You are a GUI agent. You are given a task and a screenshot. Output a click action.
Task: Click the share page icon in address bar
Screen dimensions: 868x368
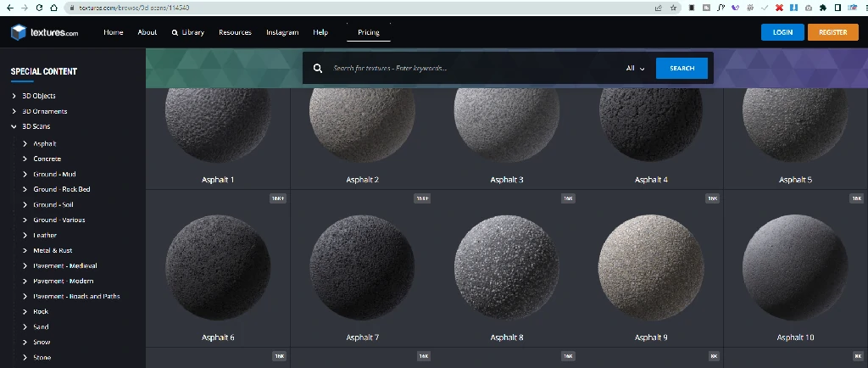(x=659, y=7)
